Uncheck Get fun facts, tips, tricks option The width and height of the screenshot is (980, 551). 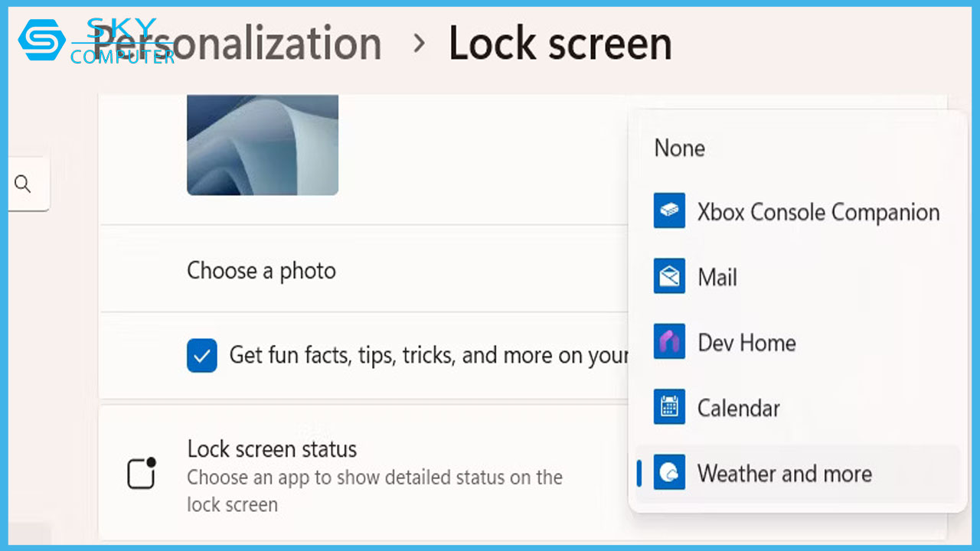pos(201,355)
